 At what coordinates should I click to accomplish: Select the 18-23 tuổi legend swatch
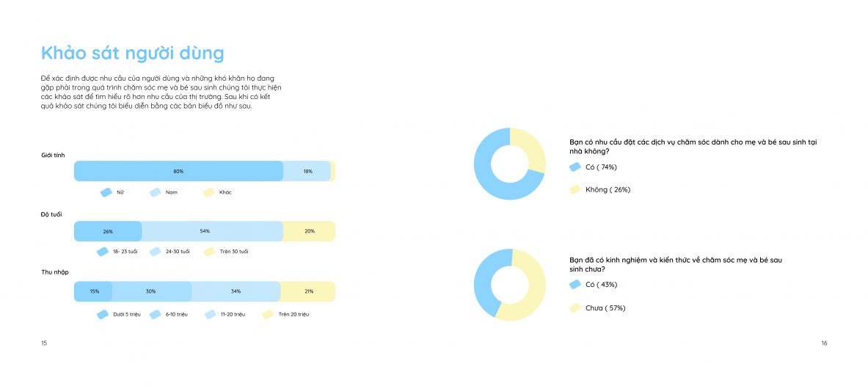pyautogui.click(x=103, y=252)
